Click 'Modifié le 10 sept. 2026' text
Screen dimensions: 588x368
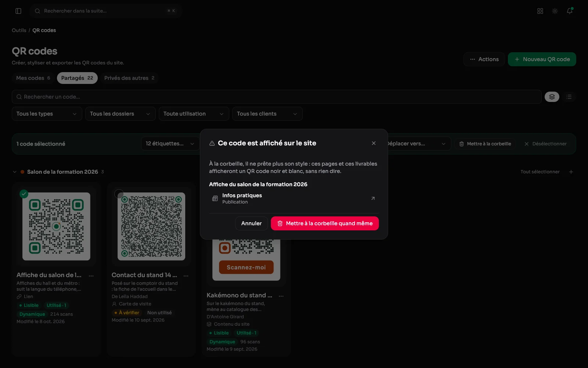138,320
